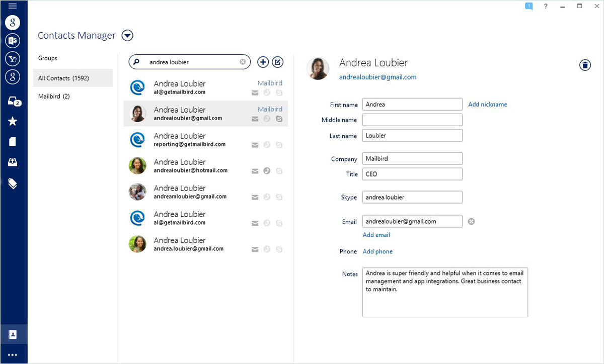Viewport: 604px width, 364px height.
Task: Open the unified inbox with 2 badge
Action: tap(14, 101)
